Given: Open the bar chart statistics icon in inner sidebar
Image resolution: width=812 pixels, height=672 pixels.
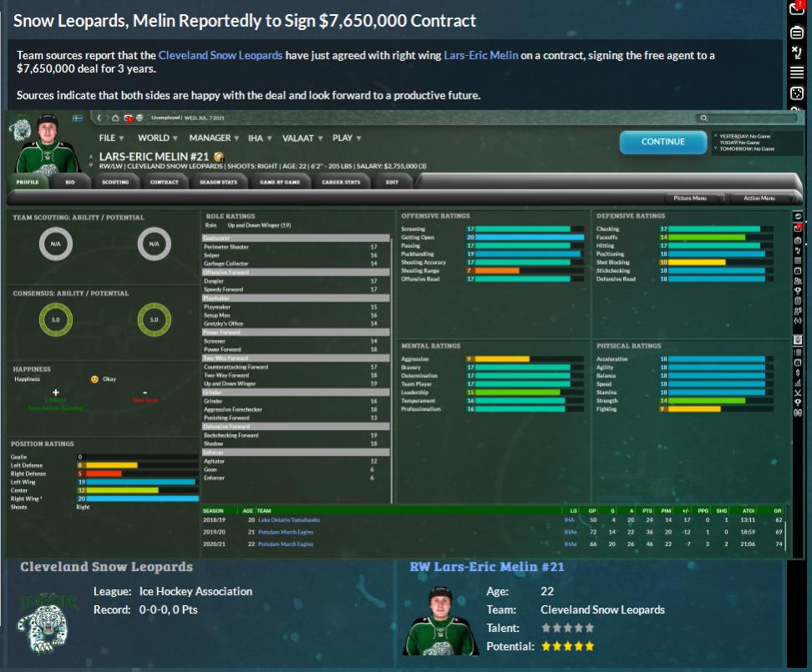Looking at the screenshot, I should 798,383.
